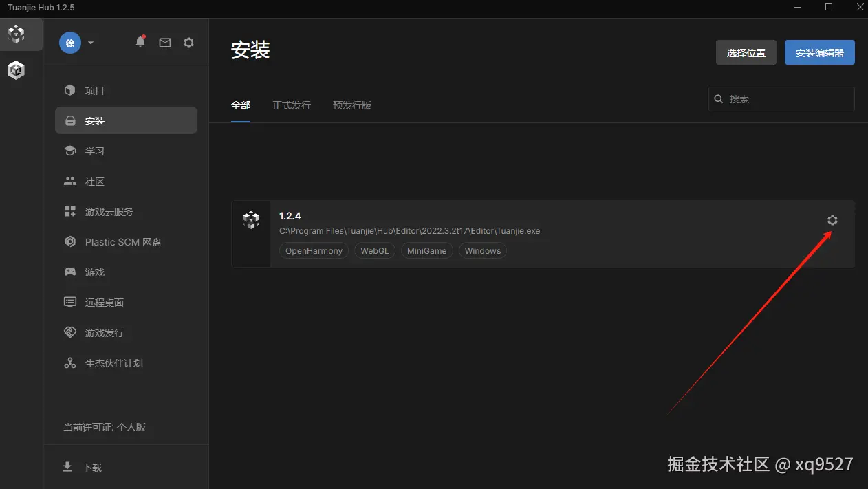Open 生态伙伴计划 sidebar item
Viewport: 868px width, 489px height.
(126, 363)
